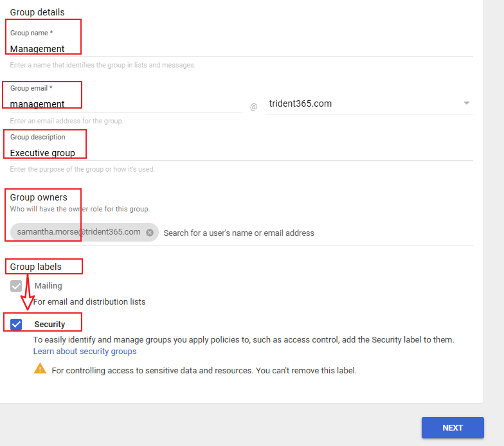Toggle the Security label checkbox
The width and height of the screenshot is (504, 446).
pos(16,324)
